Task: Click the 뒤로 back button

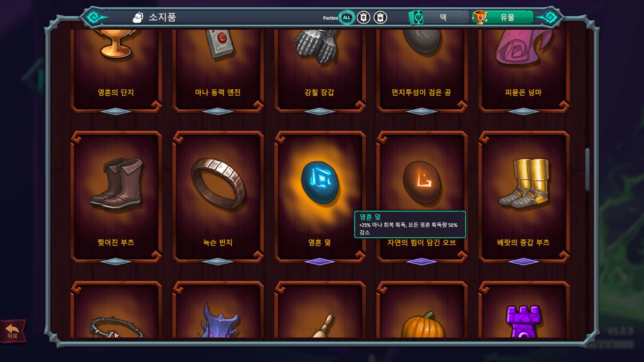Action: (x=13, y=331)
